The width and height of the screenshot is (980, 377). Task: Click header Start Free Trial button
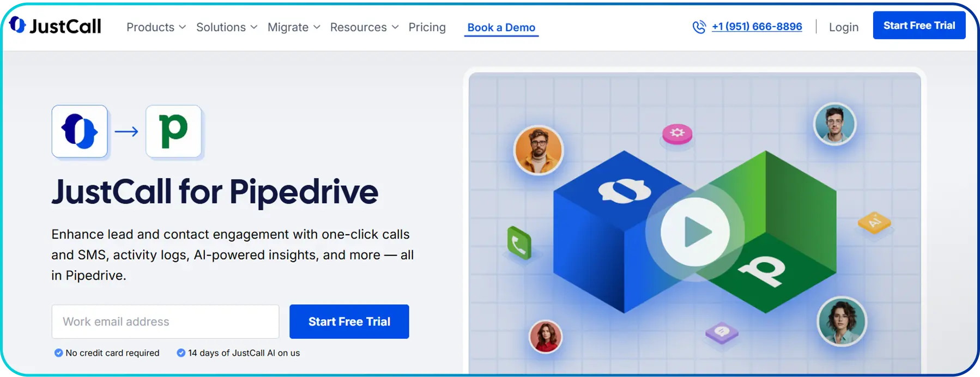tap(919, 25)
